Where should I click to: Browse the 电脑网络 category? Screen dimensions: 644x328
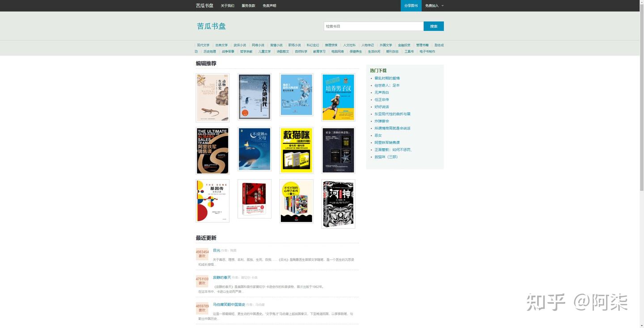[338, 51]
